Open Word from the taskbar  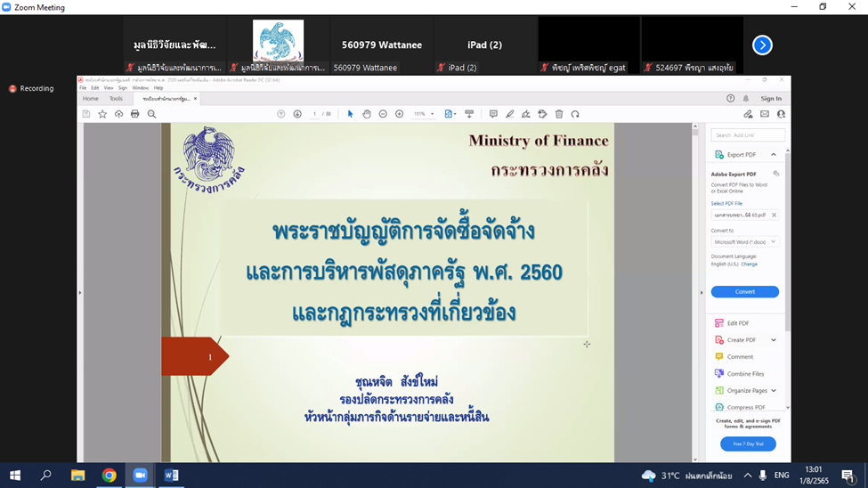pyautogui.click(x=171, y=476)
